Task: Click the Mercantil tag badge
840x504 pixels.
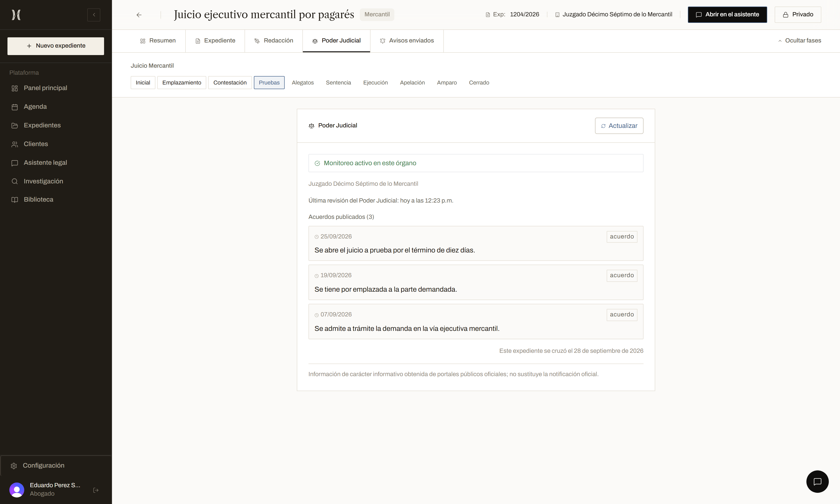Action: click(377, 15)
